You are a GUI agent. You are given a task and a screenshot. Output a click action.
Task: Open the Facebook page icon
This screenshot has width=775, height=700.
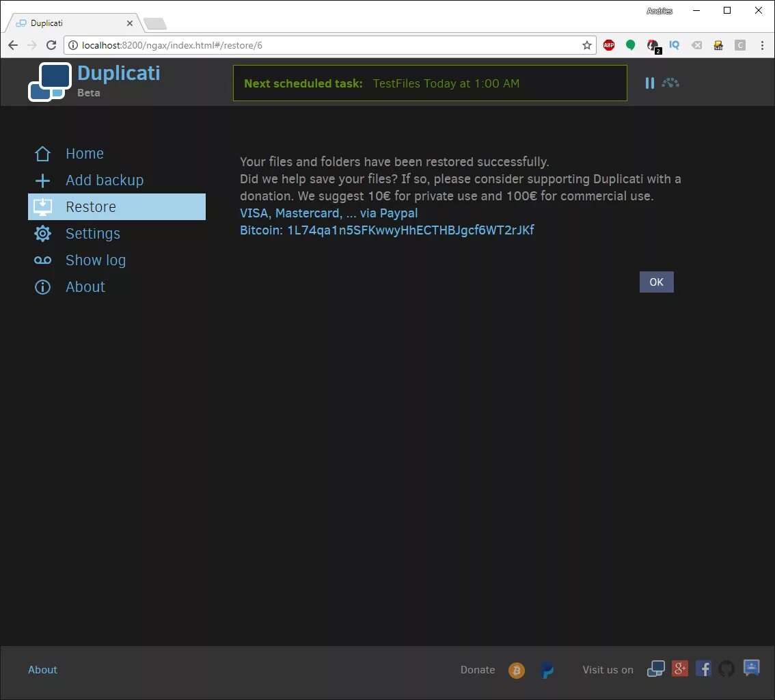coord(703,669)
